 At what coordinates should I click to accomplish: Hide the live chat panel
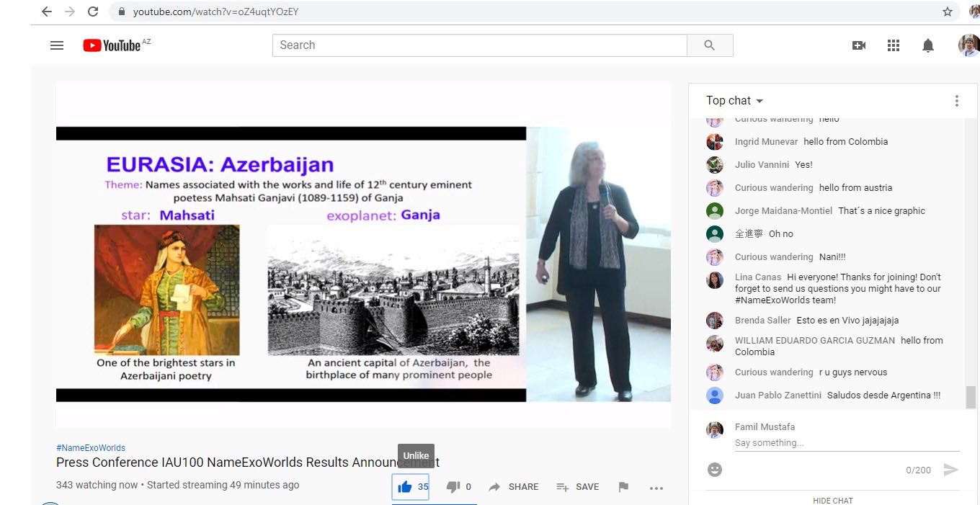click(x=832, y=500)
